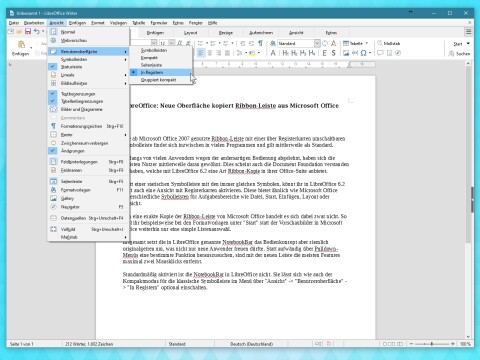
Task: Click the S strong emphasis icon
Action: 333,53
